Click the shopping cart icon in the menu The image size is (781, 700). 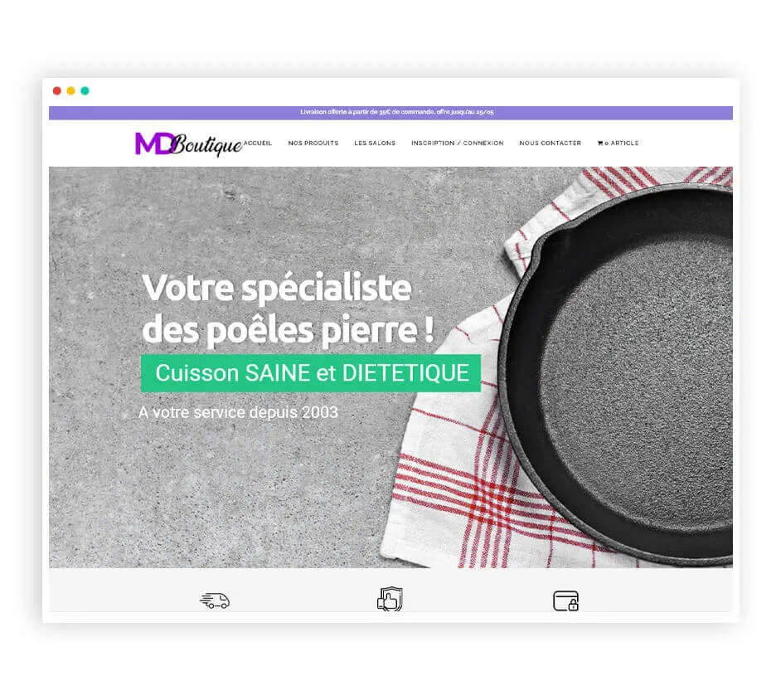[x=600, y=143]
